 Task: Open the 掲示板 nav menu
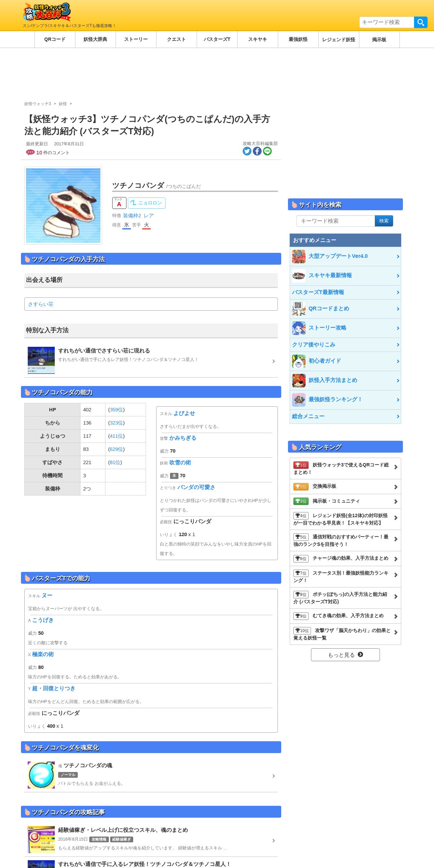tap(379, 40)
